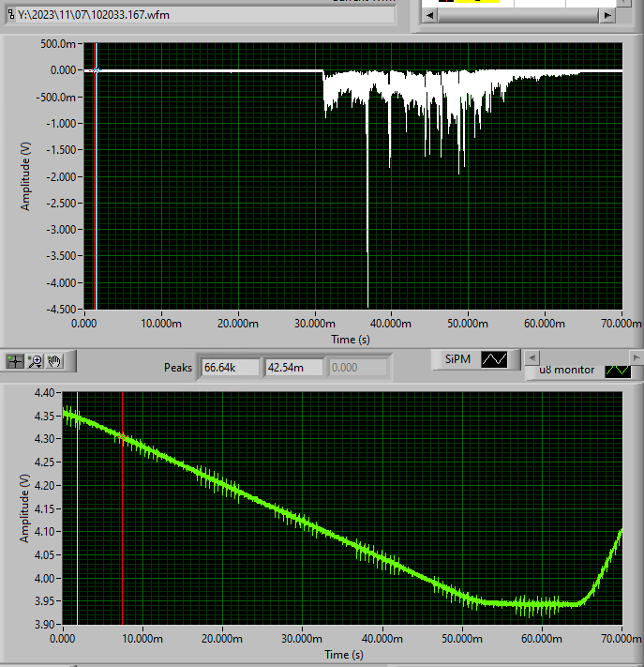
Task: Activate the hand panning tool
Action: [x=54, y=361]
